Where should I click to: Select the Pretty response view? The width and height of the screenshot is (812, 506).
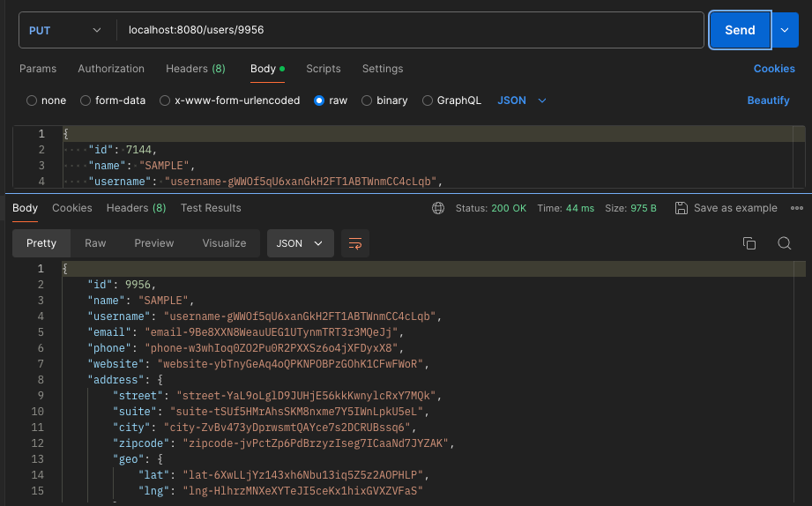[x=41, y=243]
